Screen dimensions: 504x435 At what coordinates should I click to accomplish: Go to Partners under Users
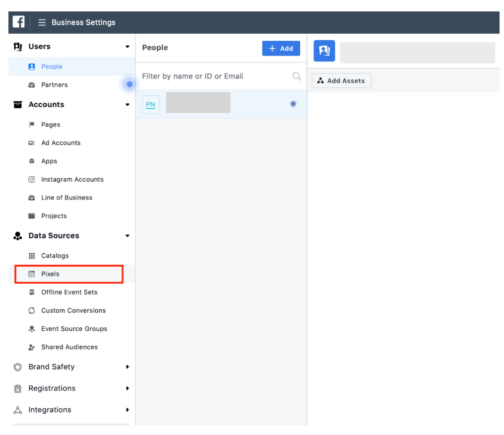(x=54, y=85)
